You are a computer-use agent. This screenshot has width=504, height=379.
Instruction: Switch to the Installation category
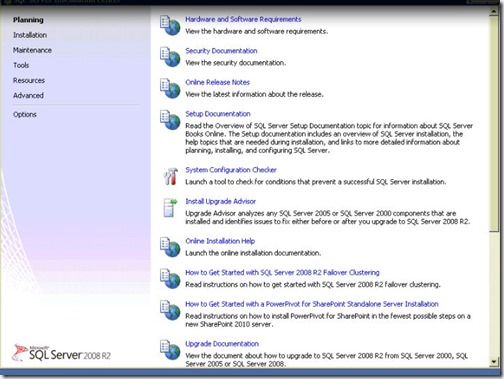point(30,35)
